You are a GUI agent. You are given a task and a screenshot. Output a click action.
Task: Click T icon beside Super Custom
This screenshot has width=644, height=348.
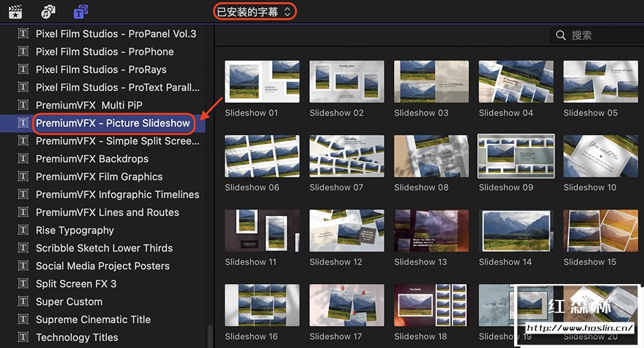23,301
